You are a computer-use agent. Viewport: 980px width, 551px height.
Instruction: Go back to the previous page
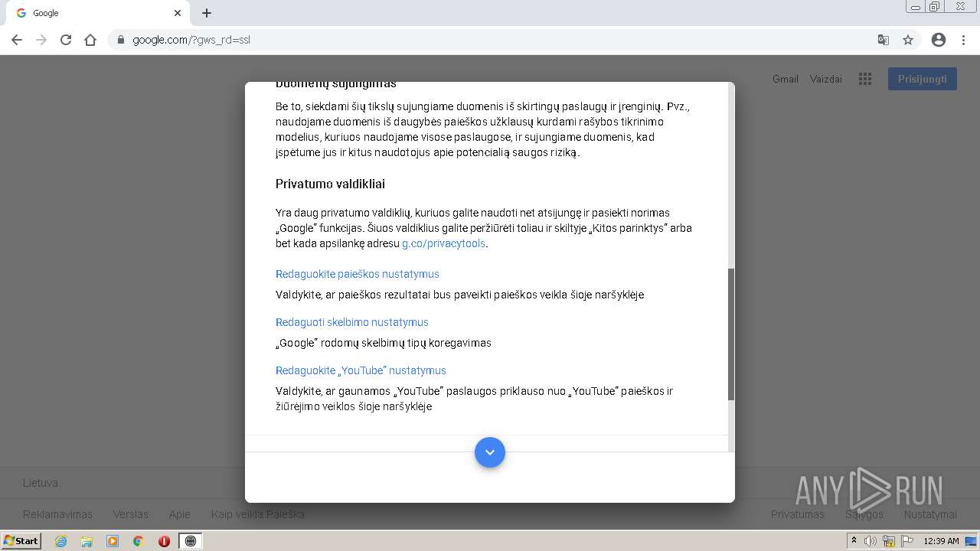click(17, 40)
